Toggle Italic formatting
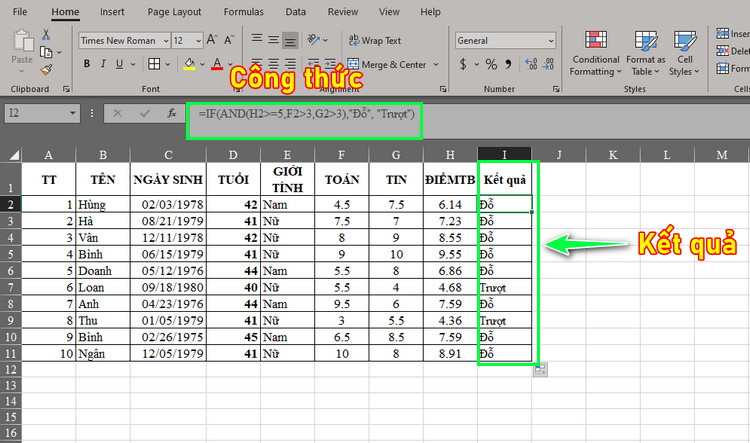 (x=103, y=64)
